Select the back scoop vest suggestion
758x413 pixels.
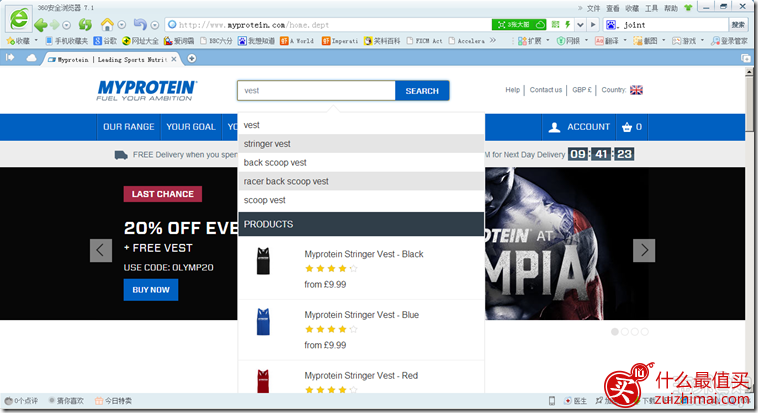click(x=361, y=162)
